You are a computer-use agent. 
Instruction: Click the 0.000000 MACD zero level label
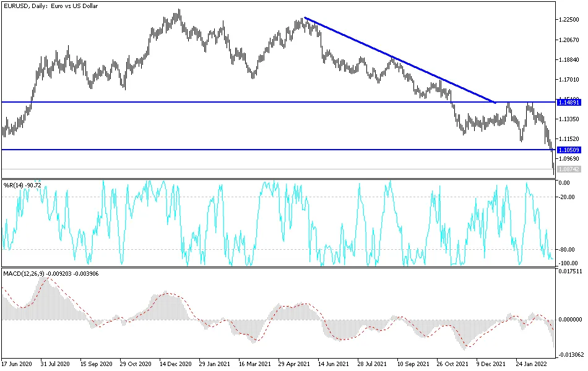(x=571, y=320)
